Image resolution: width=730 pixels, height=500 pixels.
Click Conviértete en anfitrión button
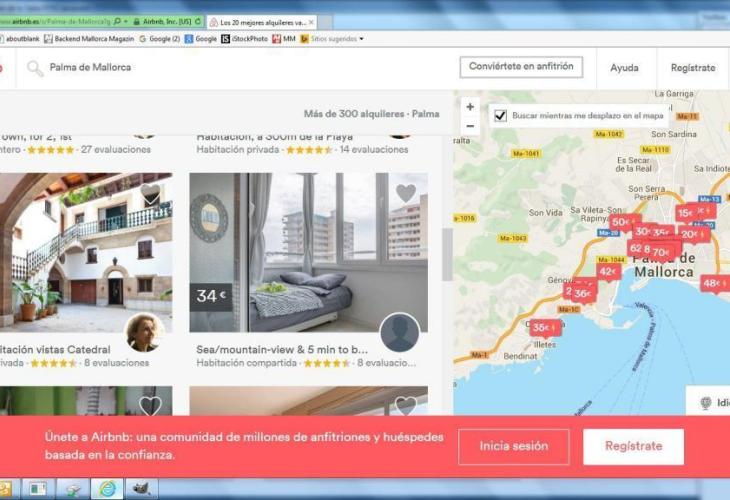click(521, 67)
